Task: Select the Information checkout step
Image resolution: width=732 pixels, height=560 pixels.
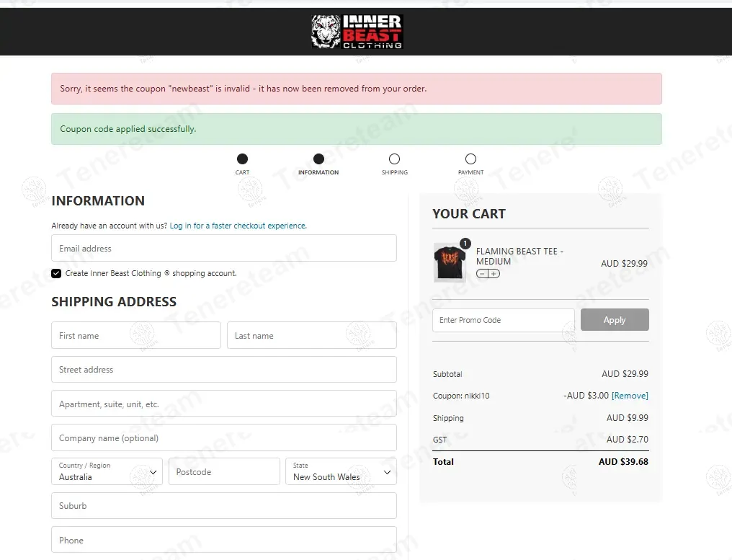Action: tap(318, 164)
